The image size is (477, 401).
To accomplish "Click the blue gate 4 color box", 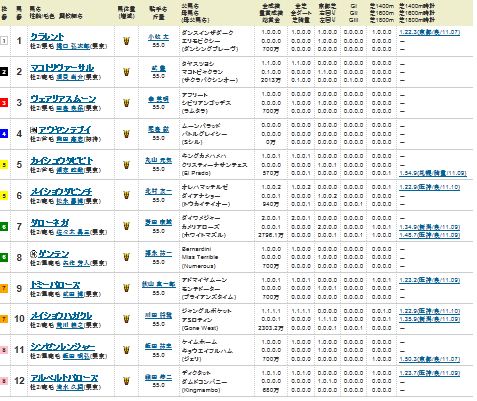I will point(4,134).
